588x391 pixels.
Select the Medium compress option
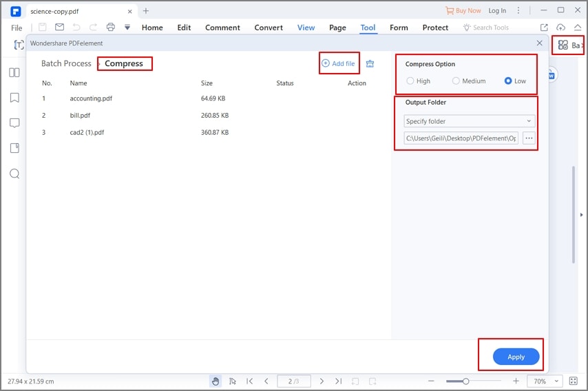[x=469, y=81]
